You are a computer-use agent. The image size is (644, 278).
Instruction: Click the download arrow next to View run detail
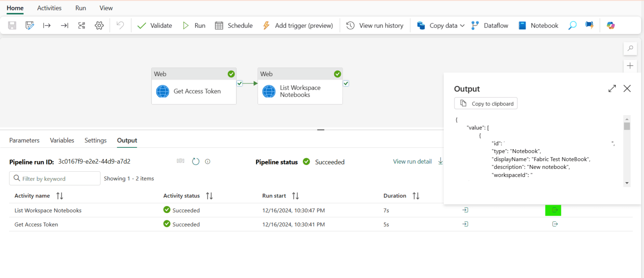[441, 162]
